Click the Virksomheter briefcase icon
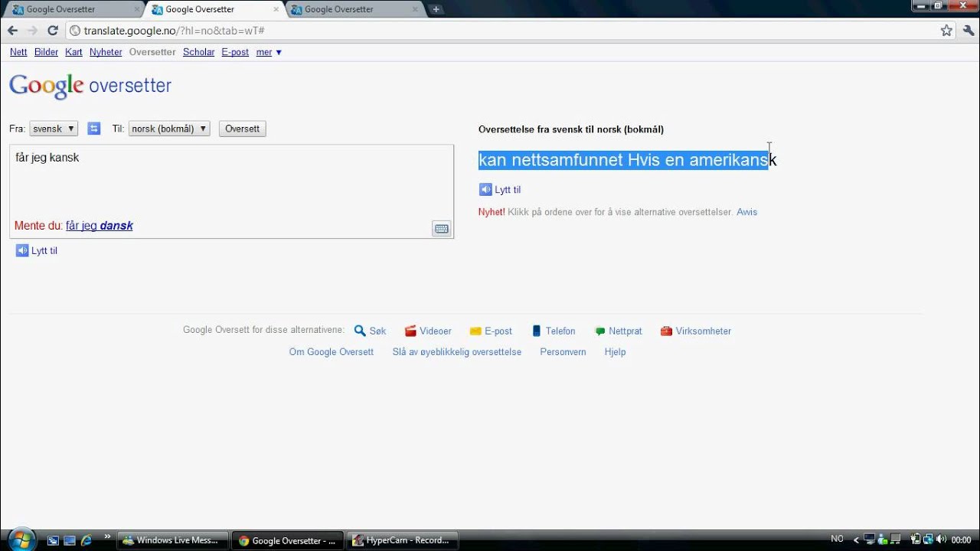980x551 pixels. pos(666,331)
